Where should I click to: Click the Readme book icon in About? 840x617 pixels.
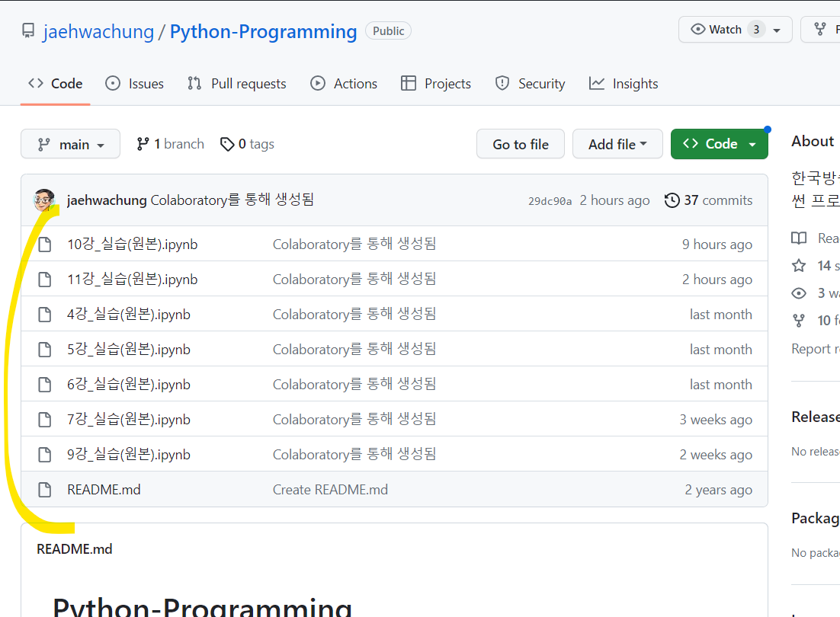pyautogui.click(x=799, y=238)
